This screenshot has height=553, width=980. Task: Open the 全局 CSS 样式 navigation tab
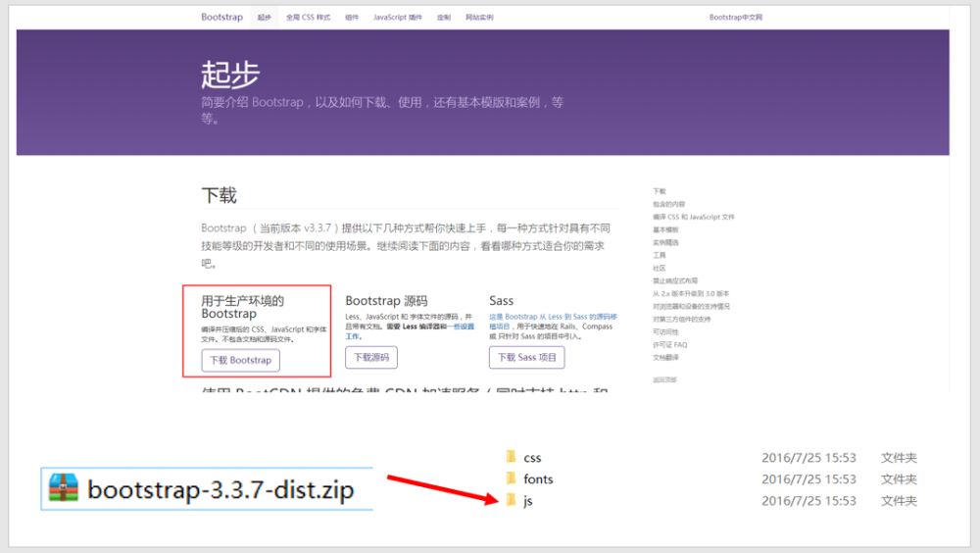pyautogui.click(x=308, y=18)
